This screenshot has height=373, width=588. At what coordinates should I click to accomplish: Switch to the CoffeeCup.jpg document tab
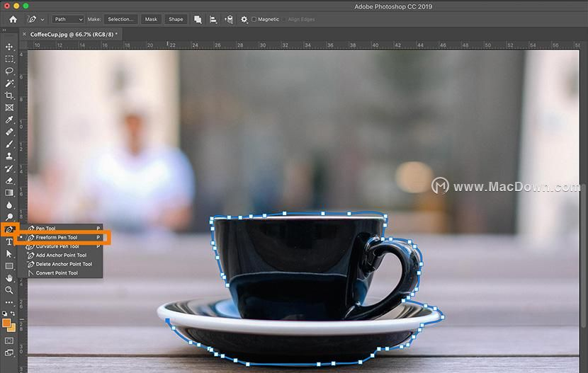pos(74,34)
